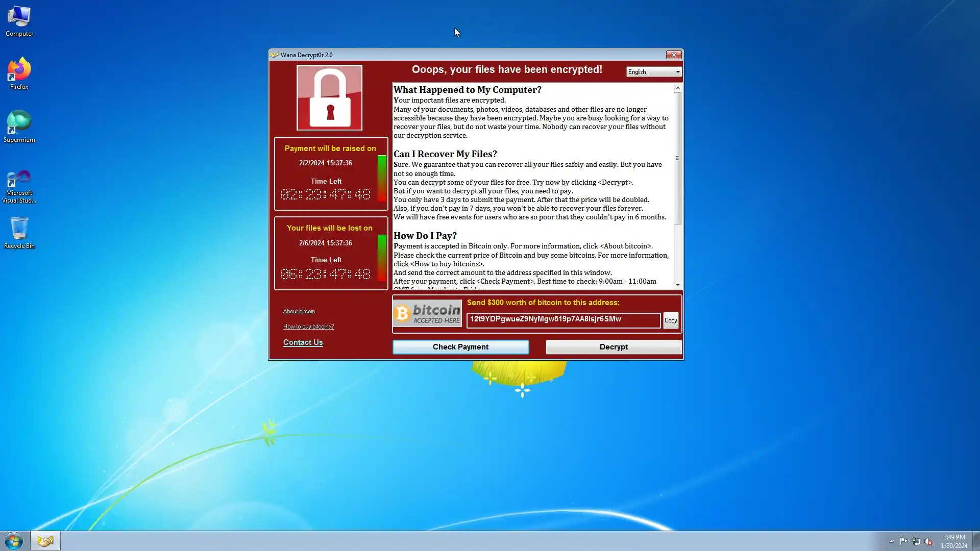Click the muted volume tray icon
Viewport: 980px width, 551px height.
point(928,542)
